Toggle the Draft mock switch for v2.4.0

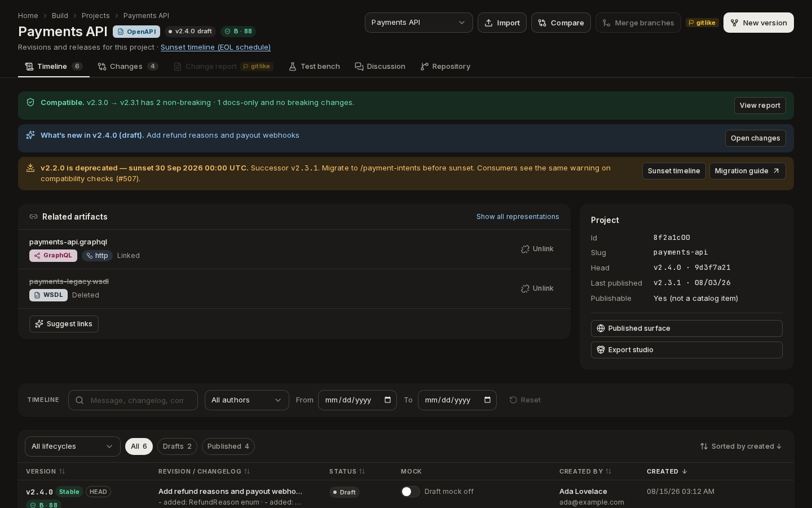(x=411, y=492)
